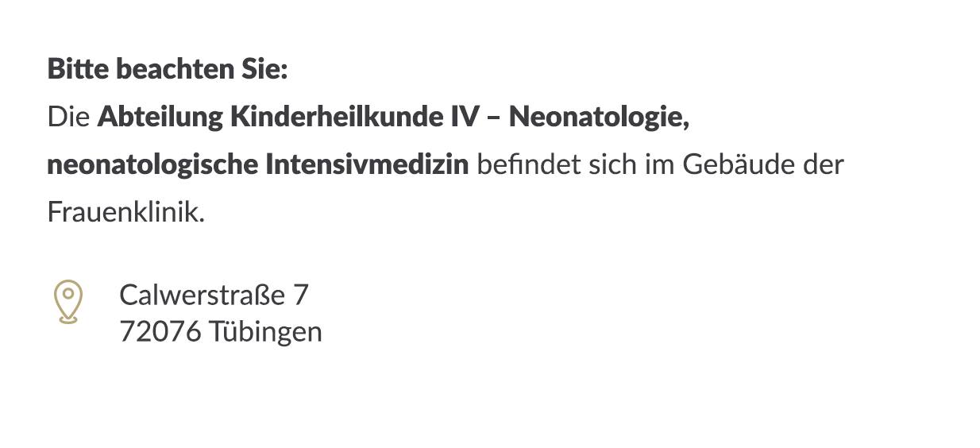Click the address line 'Calwerstraße 7'
The width and height of the screenshot is (980, 448).
tap(214, 295)
